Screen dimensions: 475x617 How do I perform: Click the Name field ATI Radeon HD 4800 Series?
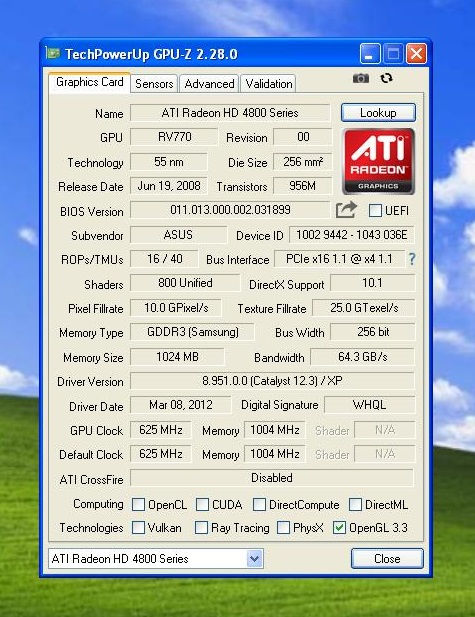click(230, 113)
